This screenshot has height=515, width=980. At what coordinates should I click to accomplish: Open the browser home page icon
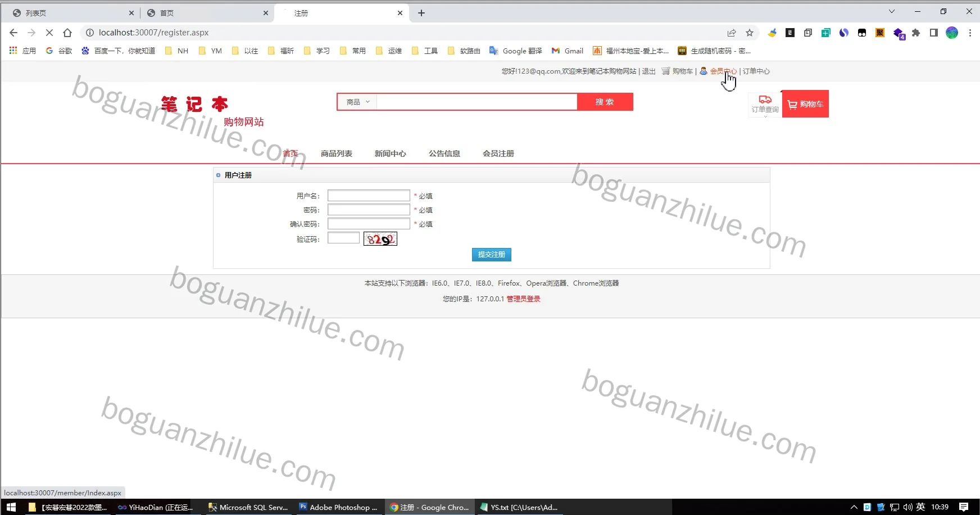pyautogui.click(x=67, y=33)
